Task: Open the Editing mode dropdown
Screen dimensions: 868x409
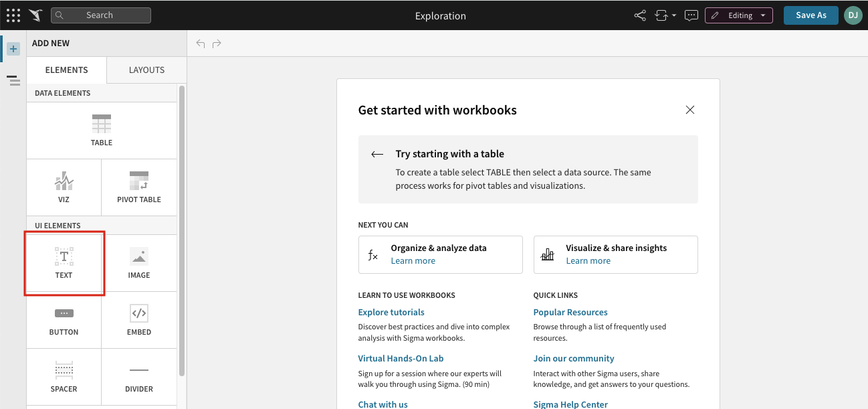Action: [x=739, y=15]
